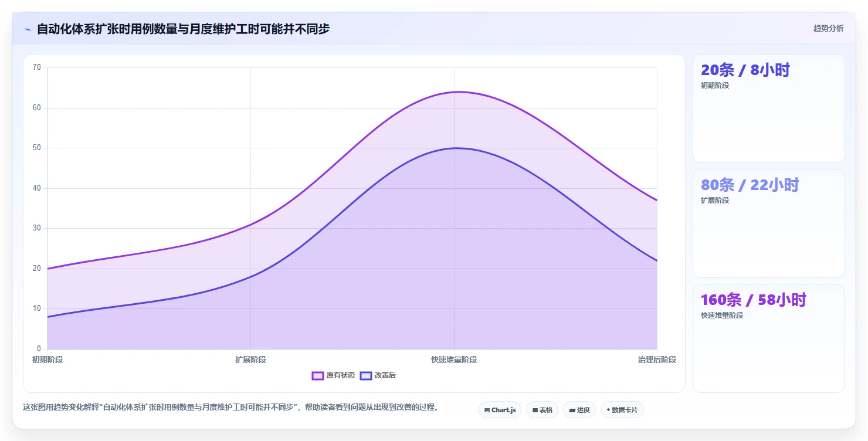This screenshot has height=441, width=868.
Task: Click the 趋势分析 label in header
Action: point(828,28)
